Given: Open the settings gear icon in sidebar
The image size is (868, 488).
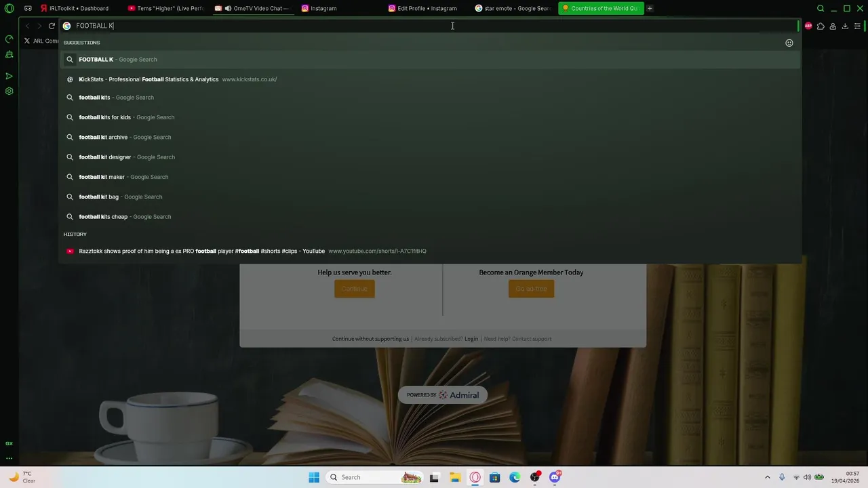Looking at the screenshot, I should 9,91.
